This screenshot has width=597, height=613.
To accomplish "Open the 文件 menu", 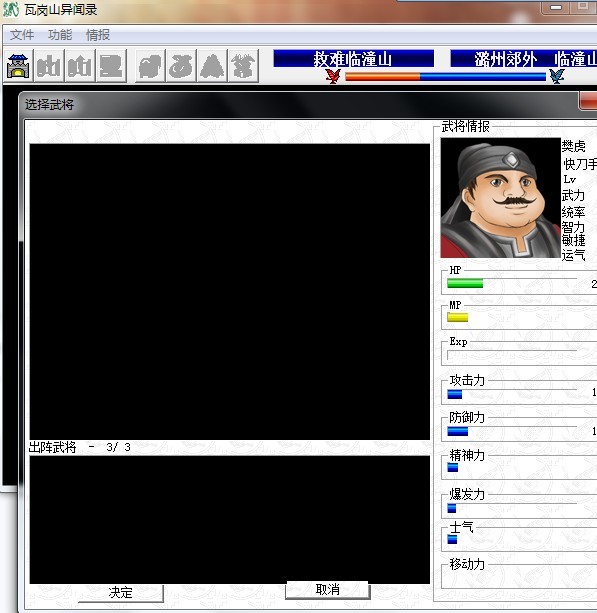I will tap(22, 35).
